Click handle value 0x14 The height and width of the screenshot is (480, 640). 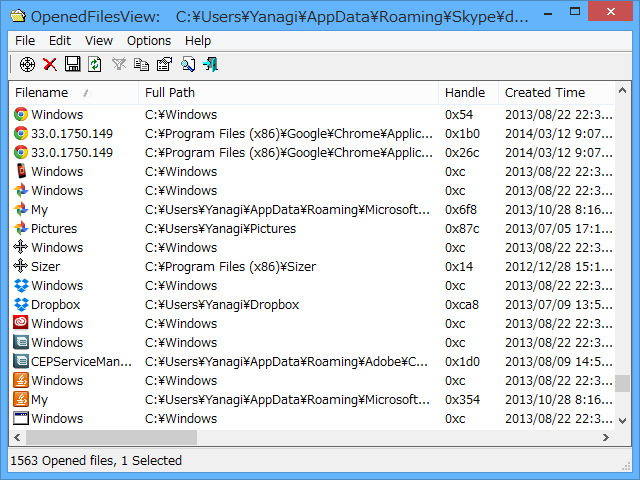coord(459,267)
